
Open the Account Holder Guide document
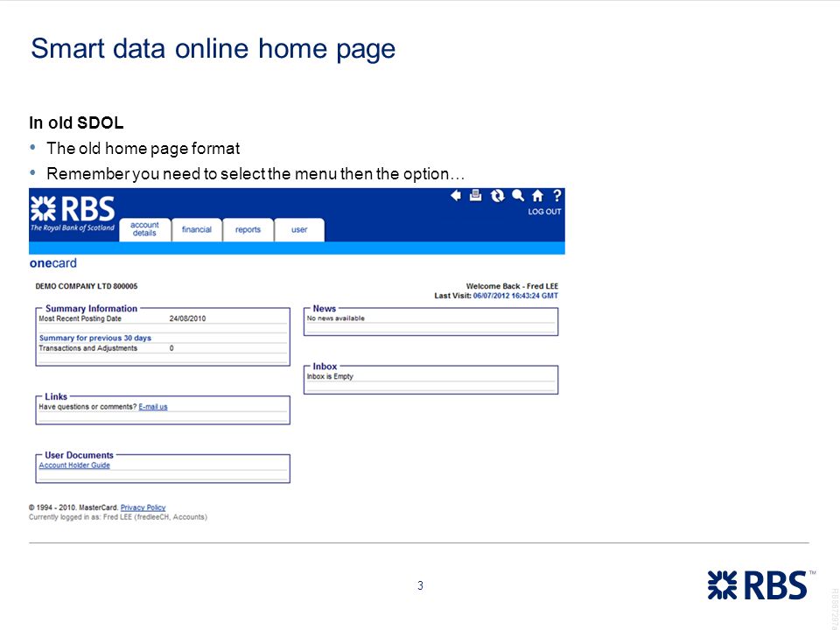74,465
